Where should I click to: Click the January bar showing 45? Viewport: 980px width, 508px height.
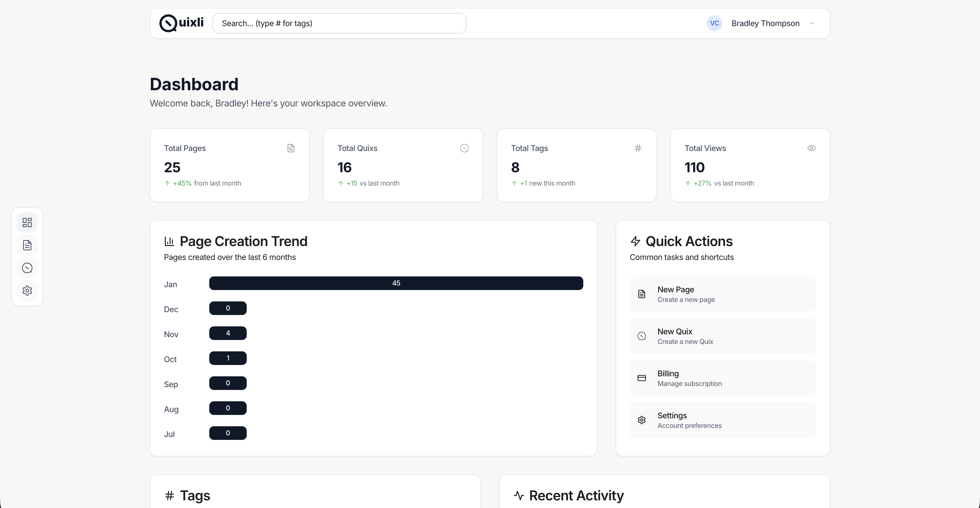(x=396, y=283)
